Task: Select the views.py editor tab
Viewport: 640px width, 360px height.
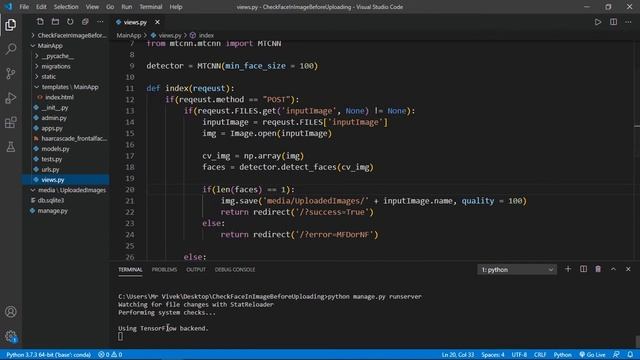Action: click(x=135, y=22)
